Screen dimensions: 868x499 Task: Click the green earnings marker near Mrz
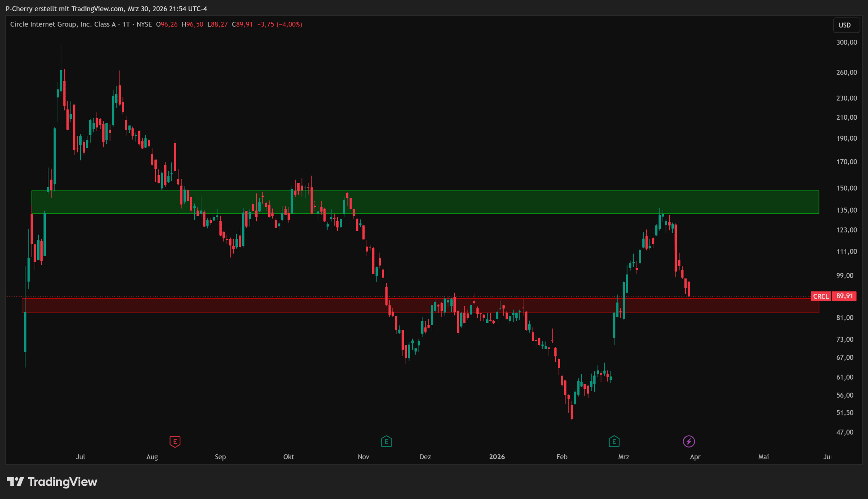click(x=614, y=441)
